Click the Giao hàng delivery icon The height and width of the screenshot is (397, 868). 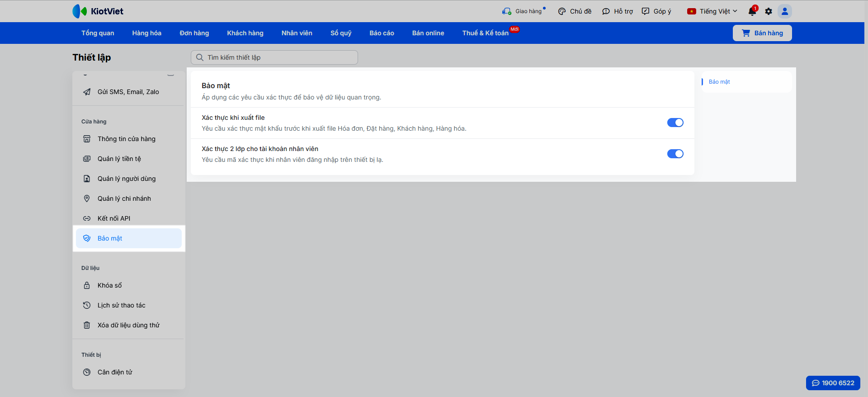(507, 11)
